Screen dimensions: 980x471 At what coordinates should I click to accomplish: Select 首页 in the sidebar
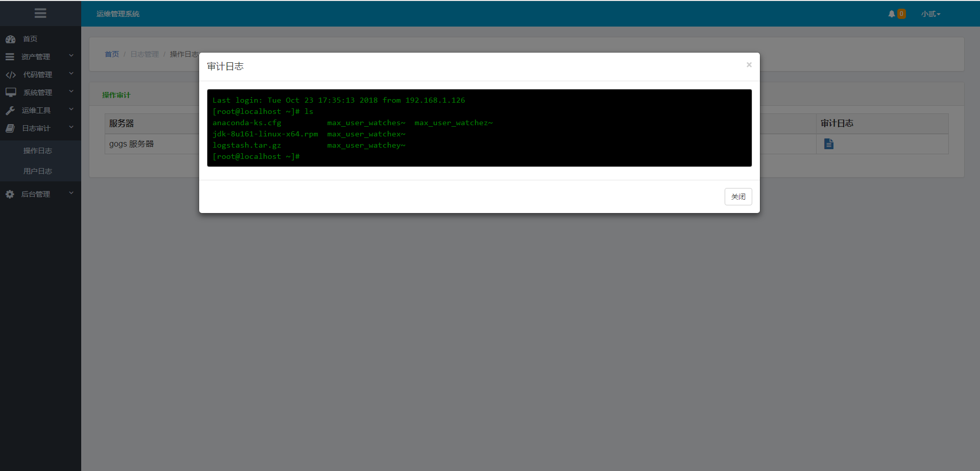(x=30, y=39)
